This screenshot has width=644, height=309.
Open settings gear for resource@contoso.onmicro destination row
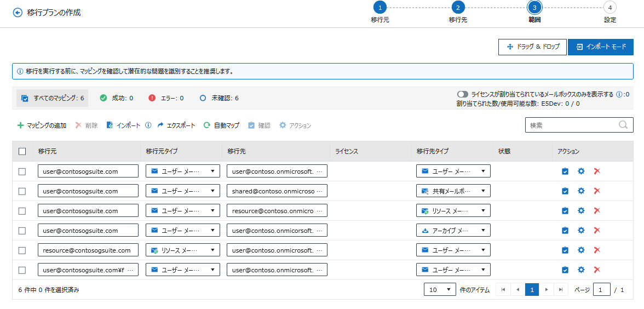point(580,210)
